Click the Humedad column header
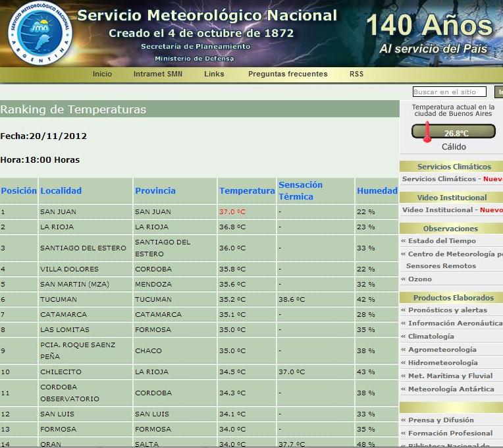The width and height of the screenshot is (503, 448). (377, 191)
